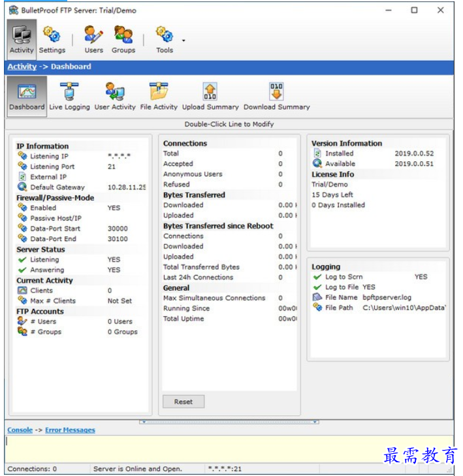Click the 2019.0.0.52 installed version value

(x=414, y=153)
